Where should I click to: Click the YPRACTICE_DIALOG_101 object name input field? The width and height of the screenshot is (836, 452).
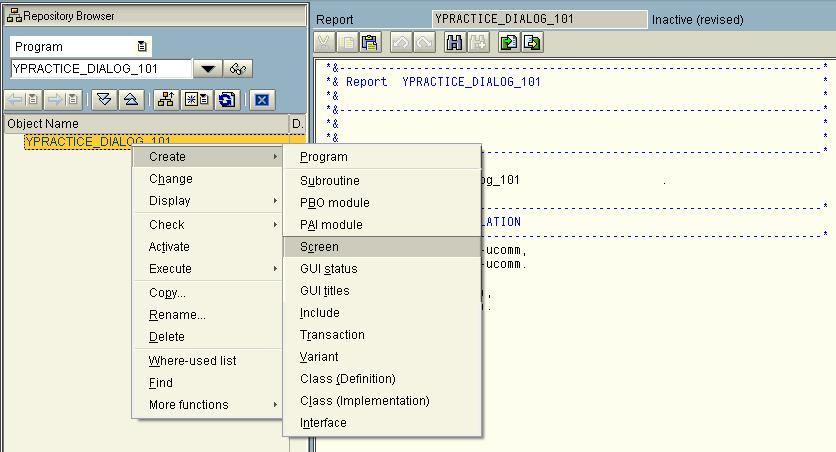[x=100, y=68]
